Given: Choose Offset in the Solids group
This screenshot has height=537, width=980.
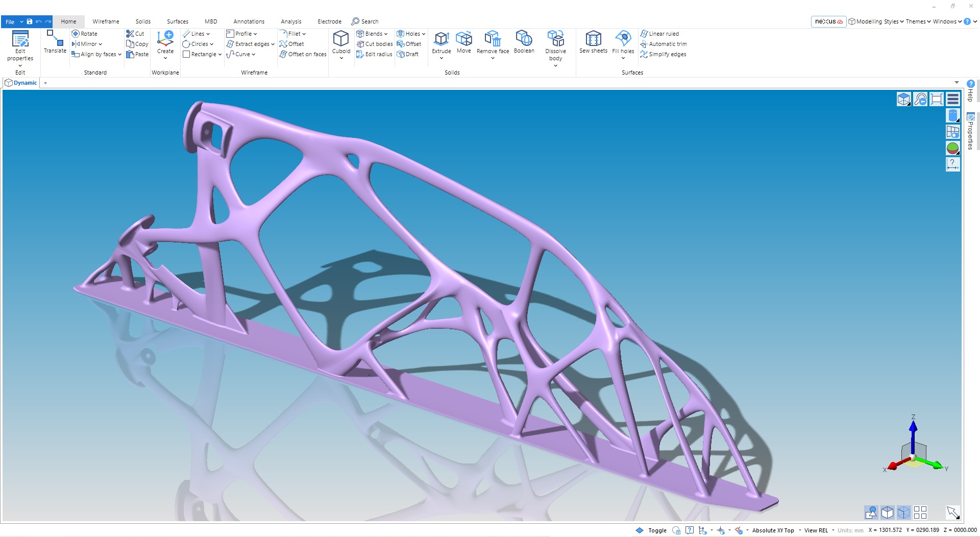Looking at the screenshot, I should coord(409,44).
